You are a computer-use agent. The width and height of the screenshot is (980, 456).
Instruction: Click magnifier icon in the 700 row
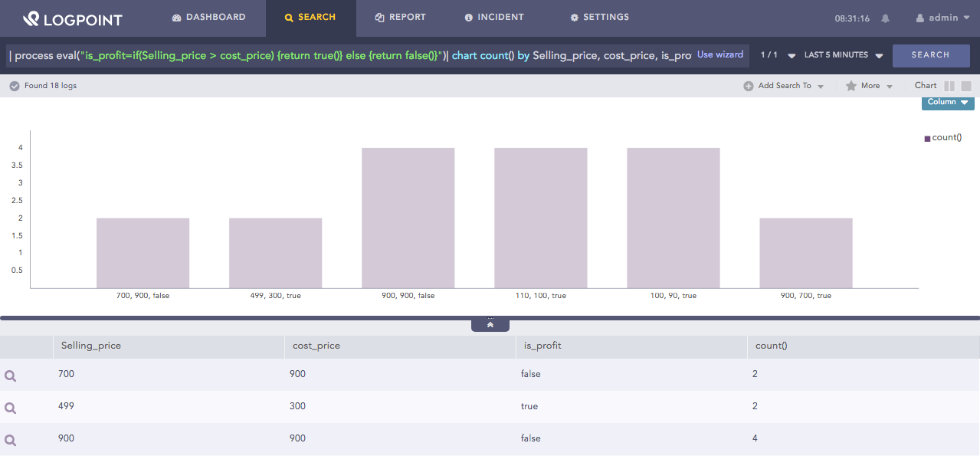[x=11, y=376]
